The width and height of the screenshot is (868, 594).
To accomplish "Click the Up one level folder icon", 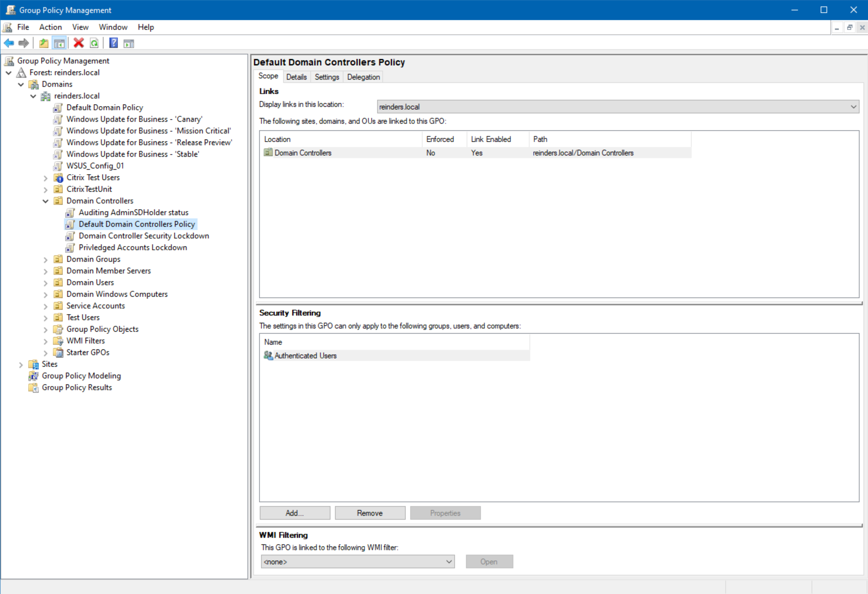I will click(x=43, y=43).
